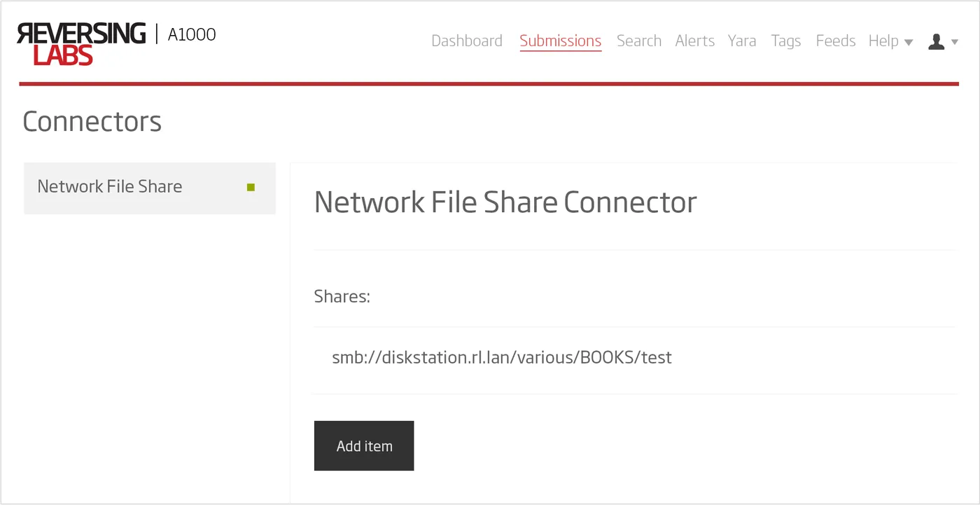The image size is (980, 505).
Task: Open the user account icon menu
Action: pyautogui.click(x=935, y=41)
